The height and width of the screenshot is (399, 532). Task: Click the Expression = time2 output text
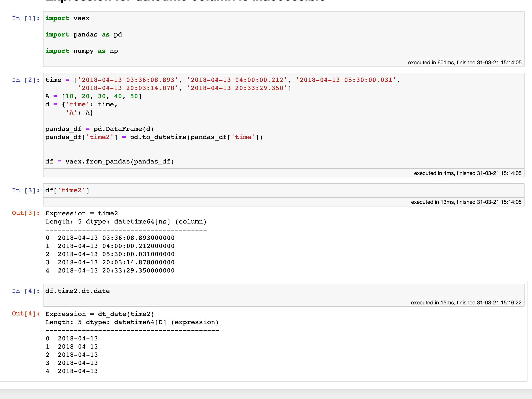click(82, 213)
